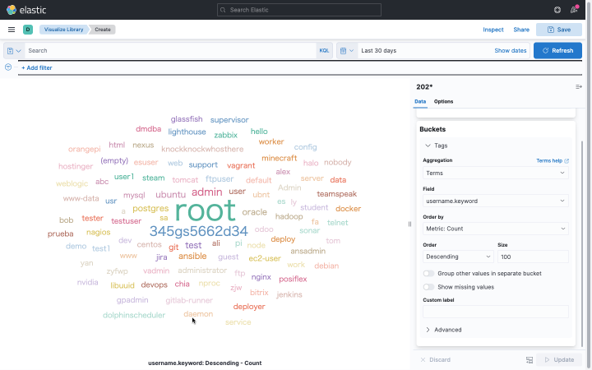The height and width of the screenshot is (370, 592).
Task: Click the posiflex tag
Action: [293, 279]
